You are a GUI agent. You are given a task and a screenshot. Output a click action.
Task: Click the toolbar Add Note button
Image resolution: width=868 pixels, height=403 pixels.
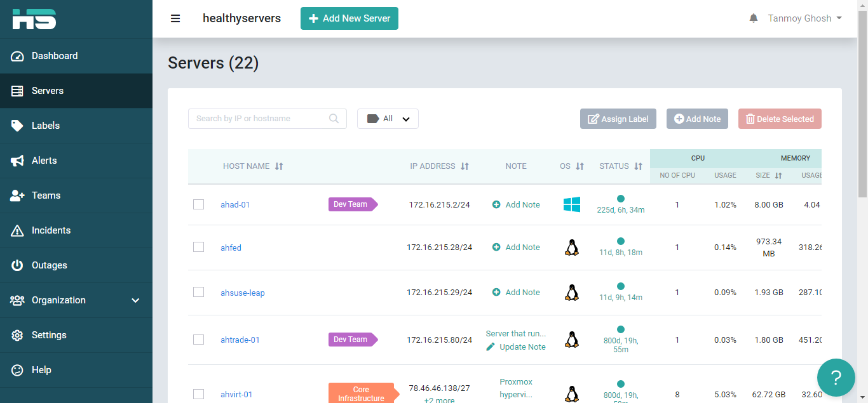[697, 119]
